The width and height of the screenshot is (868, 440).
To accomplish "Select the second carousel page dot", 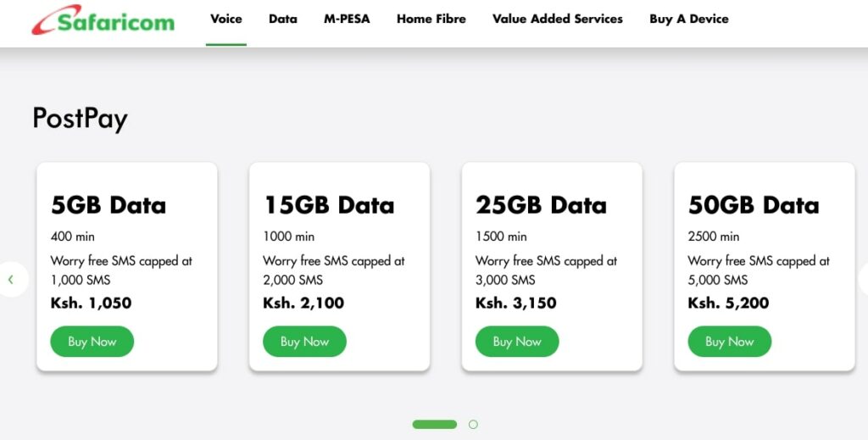I will pos(473,425).
